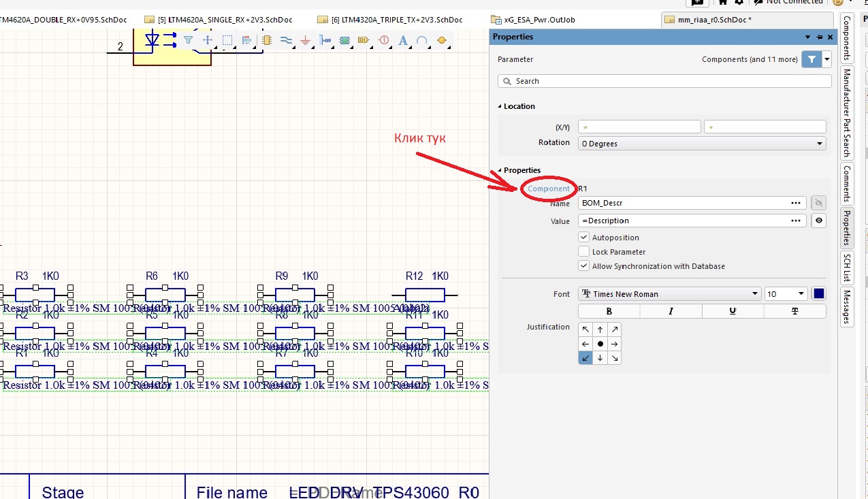Open the xG_ESA_Pwr.OutJob tab
Viewport: 868px width, 499px height.
click(534, 20)
